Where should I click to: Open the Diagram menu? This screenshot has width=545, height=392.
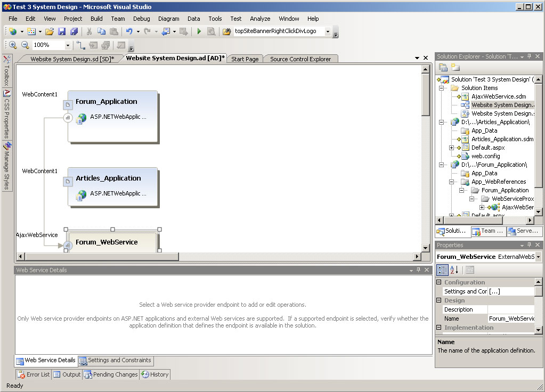[168, 19]
